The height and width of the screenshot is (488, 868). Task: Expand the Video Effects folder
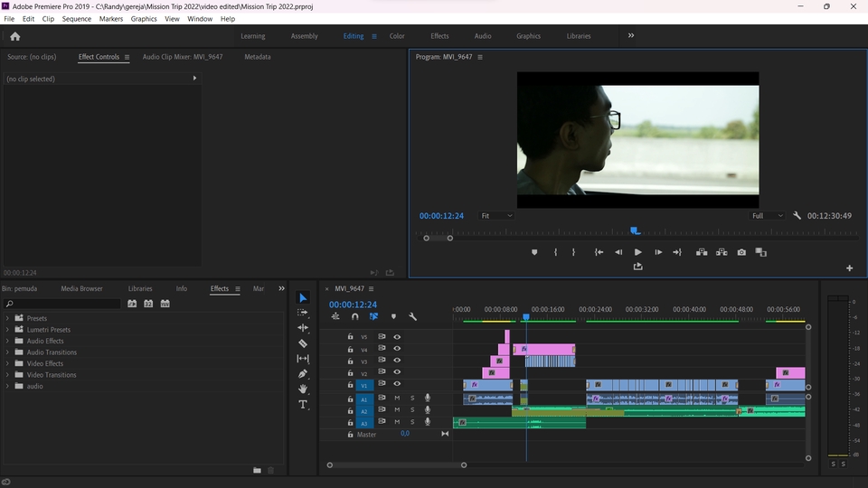point(7,363)
